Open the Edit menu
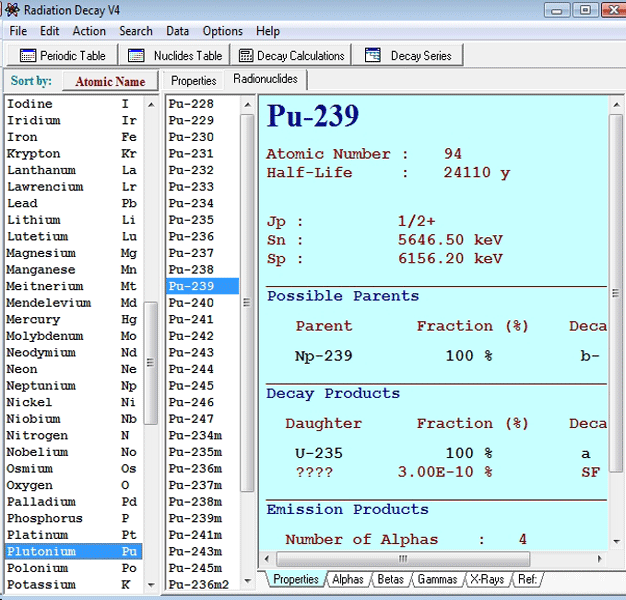Viewport: 626px width, 600px height. 50,31
